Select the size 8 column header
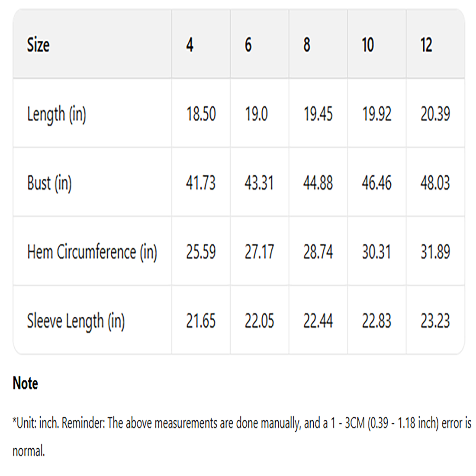Image resolution: width=476 pixels, height=476 pixels. (x=307, y=45)
